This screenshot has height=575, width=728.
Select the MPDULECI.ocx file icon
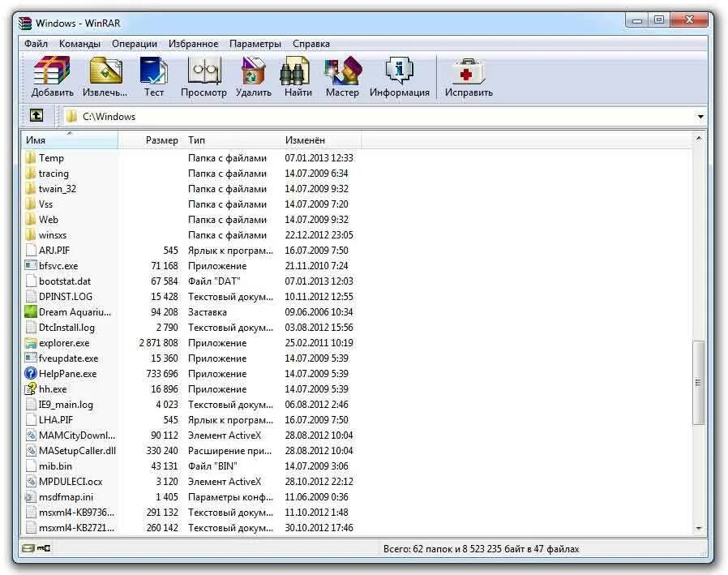[31, 482]
